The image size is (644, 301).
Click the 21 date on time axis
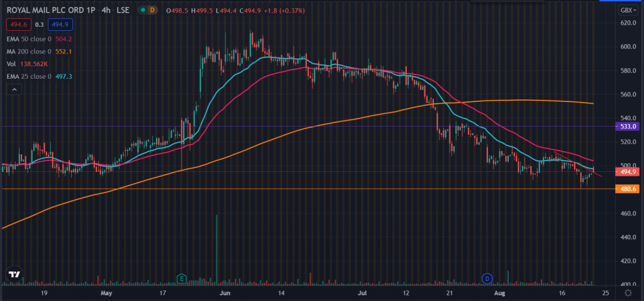pos(449,293)
